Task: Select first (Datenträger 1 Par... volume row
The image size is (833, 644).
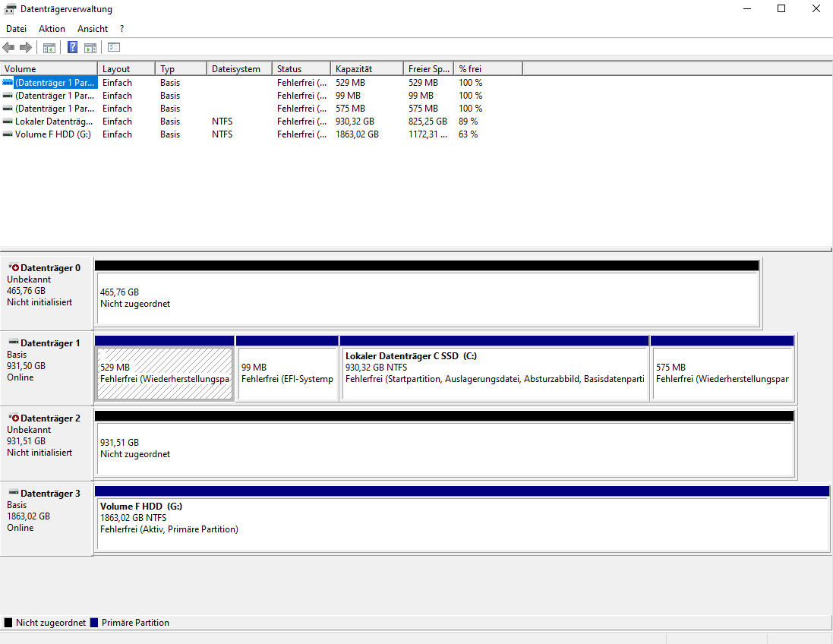Action: tap(55, 82)
